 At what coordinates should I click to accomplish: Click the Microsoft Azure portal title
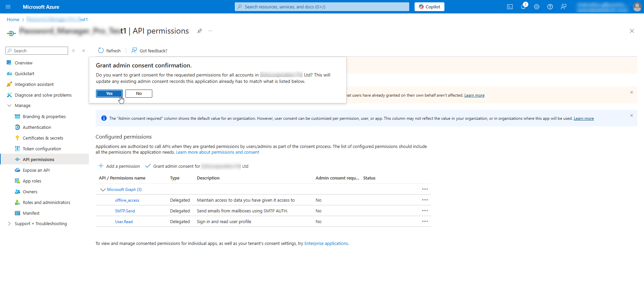pos(41,7)
